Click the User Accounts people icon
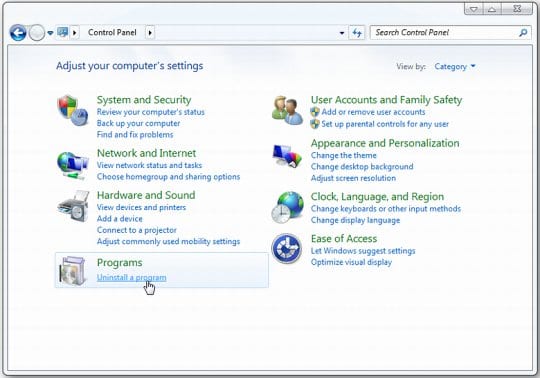Screen dimensions: 540x378 click(287, 110)
